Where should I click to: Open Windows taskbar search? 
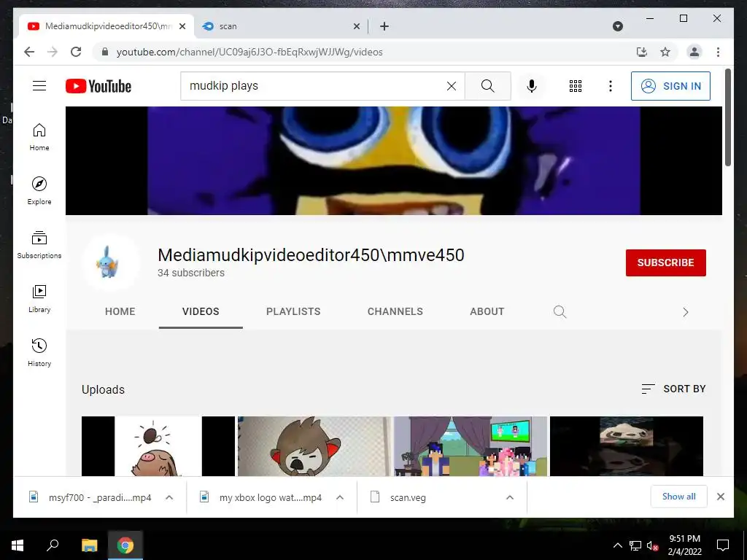(x=53, y=545)
